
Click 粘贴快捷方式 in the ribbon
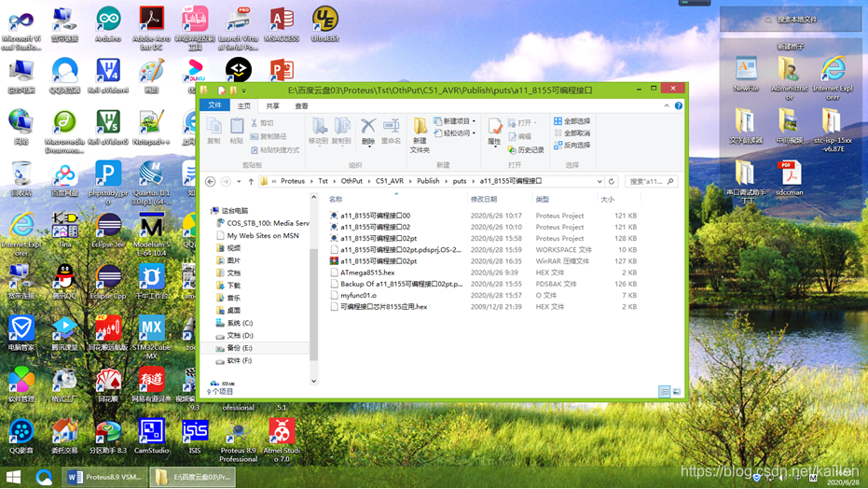pyautogui.click(x=275, y=150)
